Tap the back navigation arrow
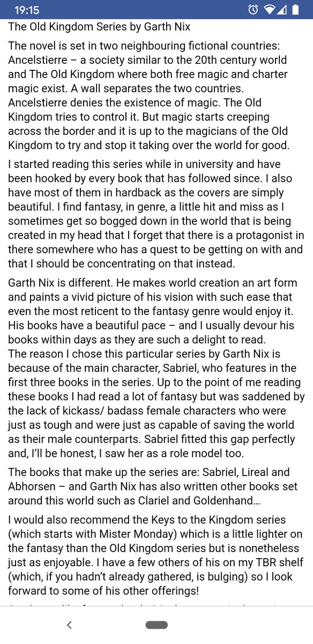The width and height of the screenshot is (313, 644). 69,624
